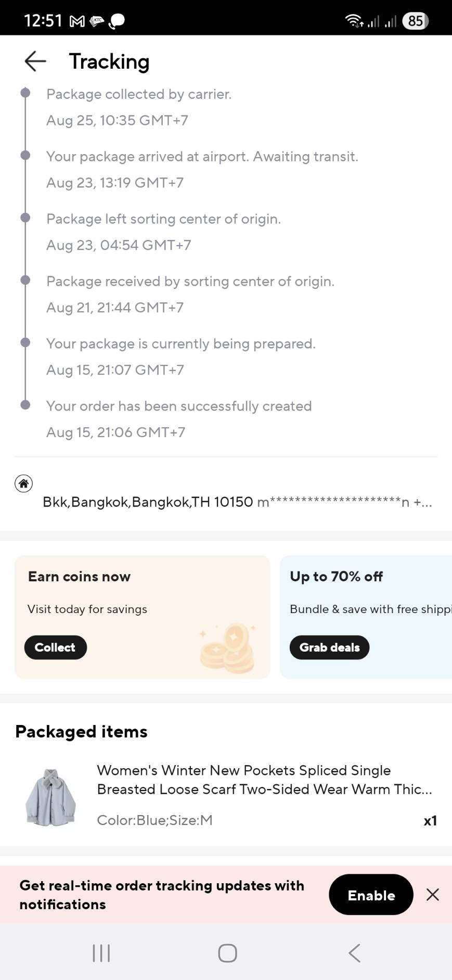
Task: Tap the home address icon
Action: pyautogui.click(x=23, y=483)
